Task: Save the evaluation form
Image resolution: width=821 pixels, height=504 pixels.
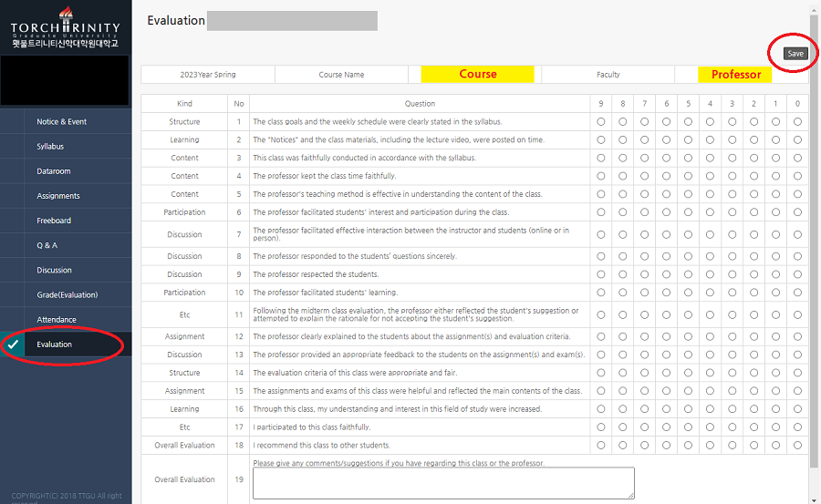Action: [x=795, y=54]
